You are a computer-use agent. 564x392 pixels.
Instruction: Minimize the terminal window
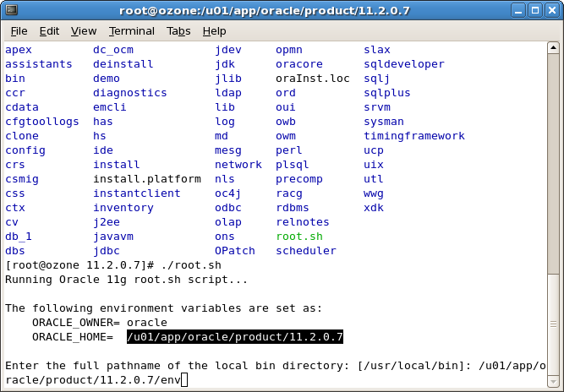[x=518, y=10]
